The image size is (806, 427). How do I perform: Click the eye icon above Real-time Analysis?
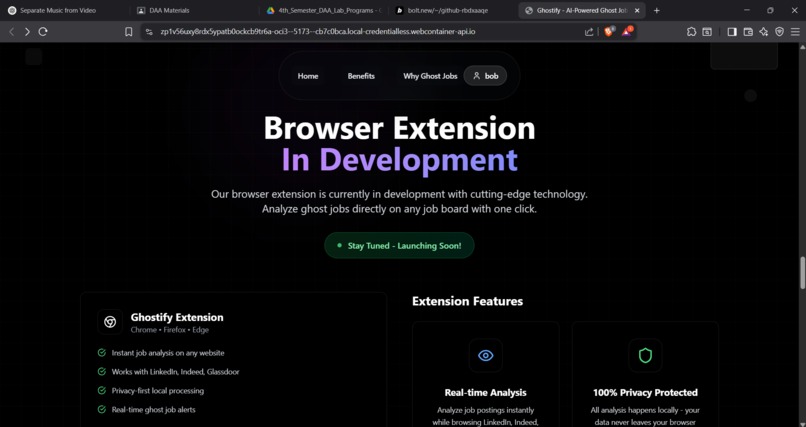pos(485,355)
